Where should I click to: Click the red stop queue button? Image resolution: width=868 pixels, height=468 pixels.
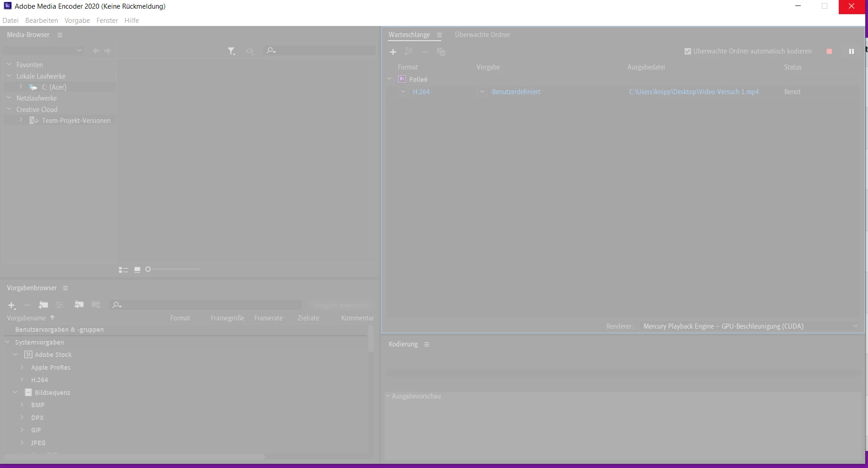point(829,52)
